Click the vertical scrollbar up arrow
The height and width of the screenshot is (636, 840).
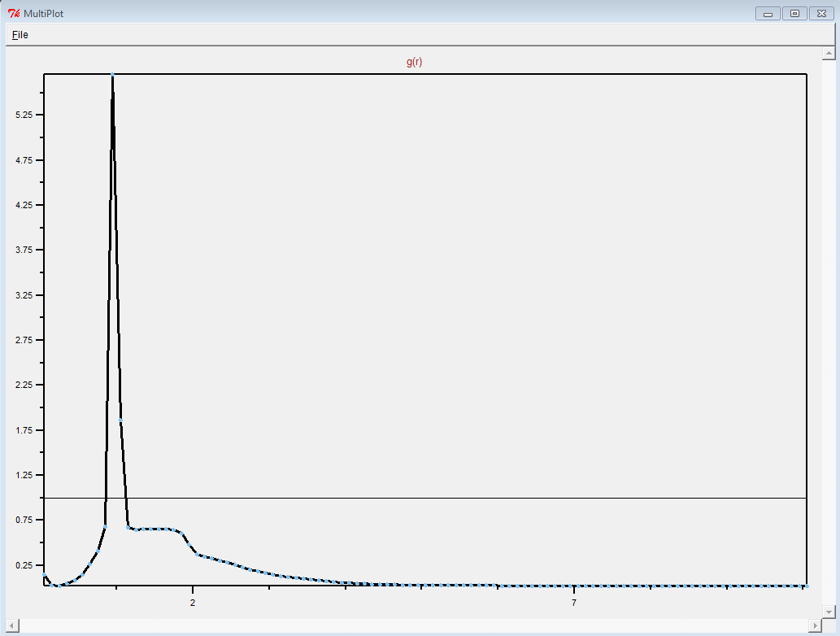[x=829, y=53]
